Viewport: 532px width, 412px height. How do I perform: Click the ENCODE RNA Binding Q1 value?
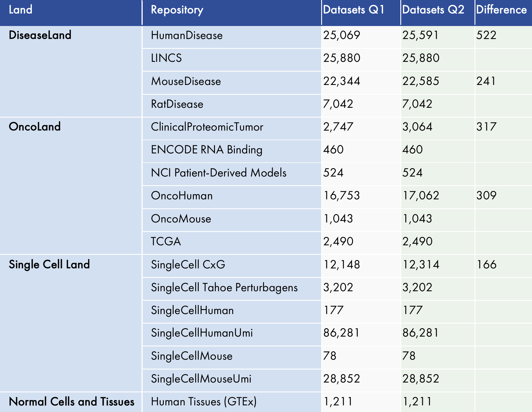pos(333,150)
